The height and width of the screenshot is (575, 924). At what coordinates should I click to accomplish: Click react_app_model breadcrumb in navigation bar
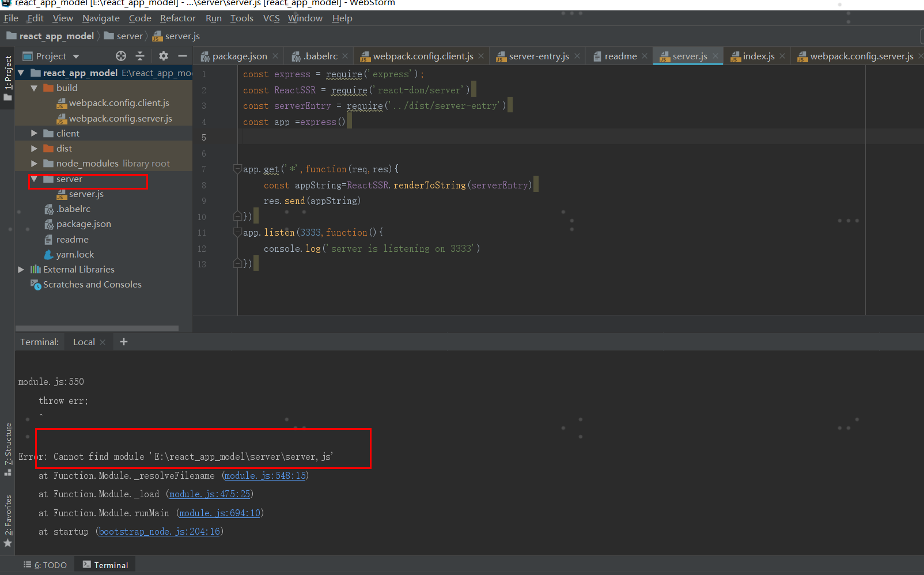(50, 36)
